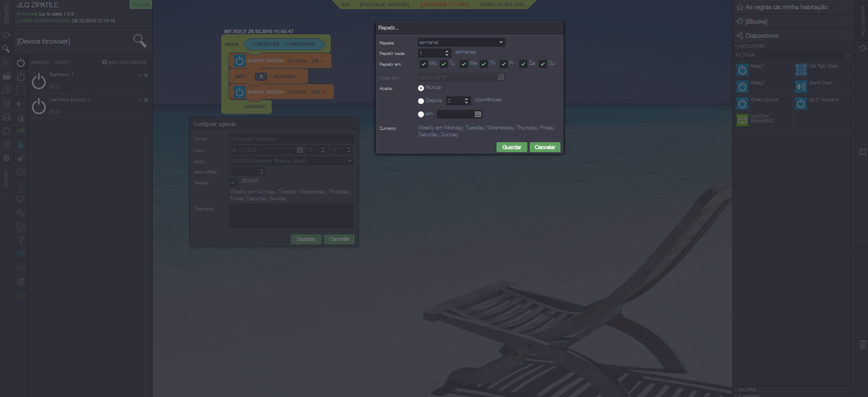
Task: Collapse the Dispositivos panel section
Action: [793, 35]
